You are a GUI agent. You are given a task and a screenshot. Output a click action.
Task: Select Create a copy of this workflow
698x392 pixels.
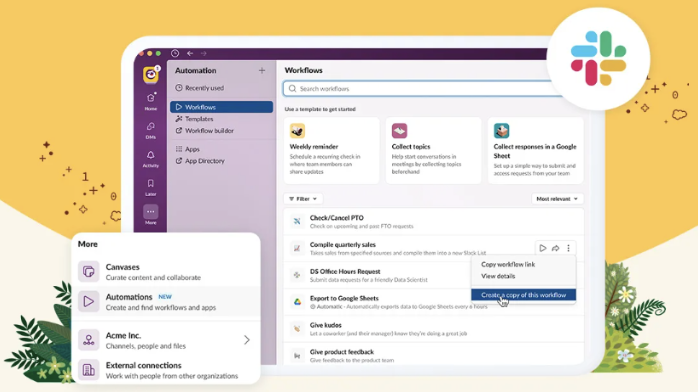524,295
